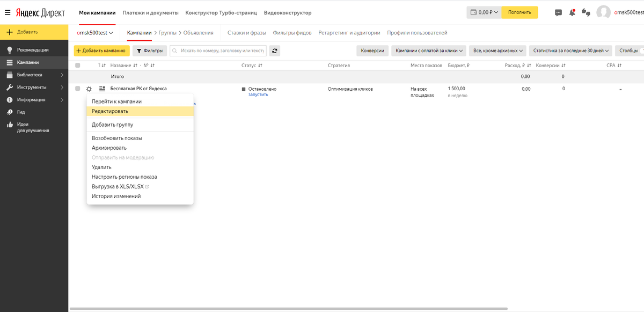Open the hamburger menu beside Яндекс Директ

(x=8, y=12)
